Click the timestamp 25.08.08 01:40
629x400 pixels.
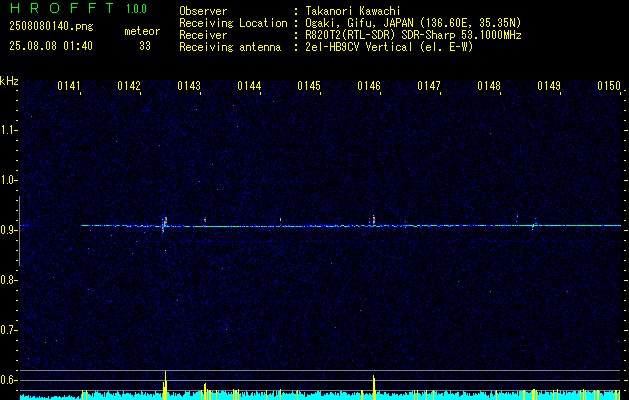pyautogui.click(x=51, y=46)
